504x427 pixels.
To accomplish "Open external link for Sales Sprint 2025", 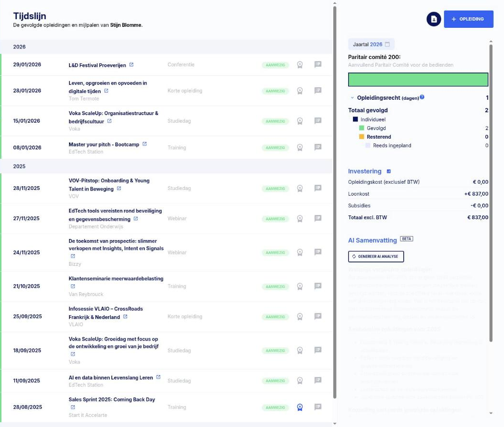I will pos(73,407).
